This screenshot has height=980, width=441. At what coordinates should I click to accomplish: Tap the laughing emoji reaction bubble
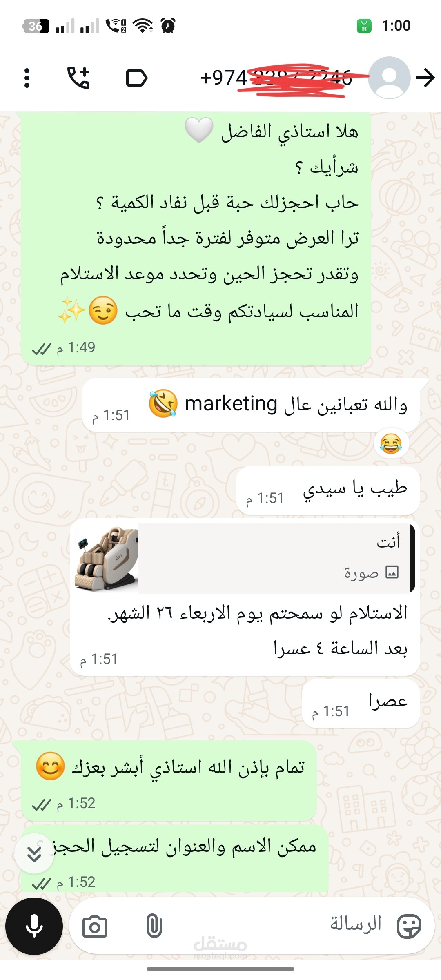[391, 443]
